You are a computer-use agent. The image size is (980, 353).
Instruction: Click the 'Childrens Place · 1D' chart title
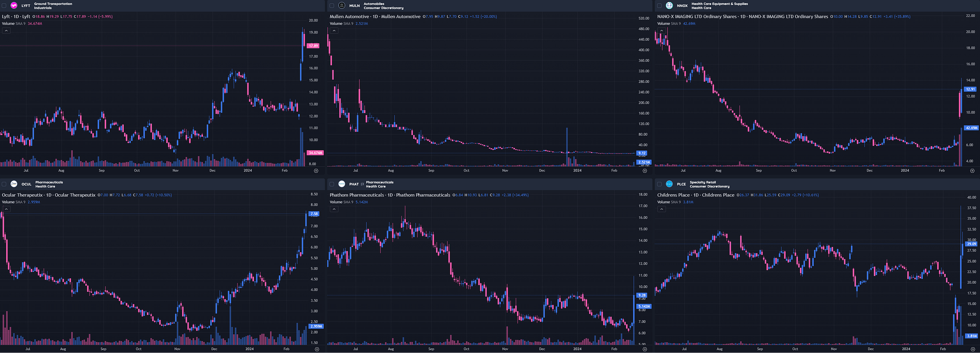tap(696, 195)
